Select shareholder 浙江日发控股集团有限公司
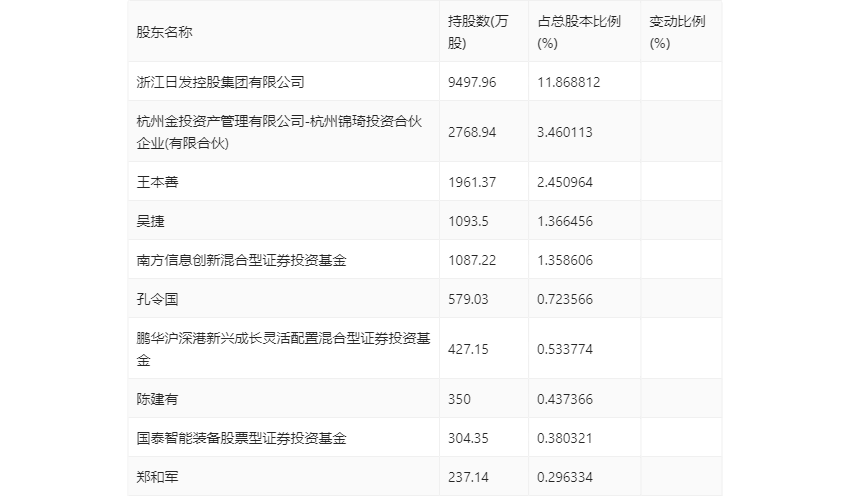The height and width of the screenshot is (496, 850). click(x=220, y=82)
